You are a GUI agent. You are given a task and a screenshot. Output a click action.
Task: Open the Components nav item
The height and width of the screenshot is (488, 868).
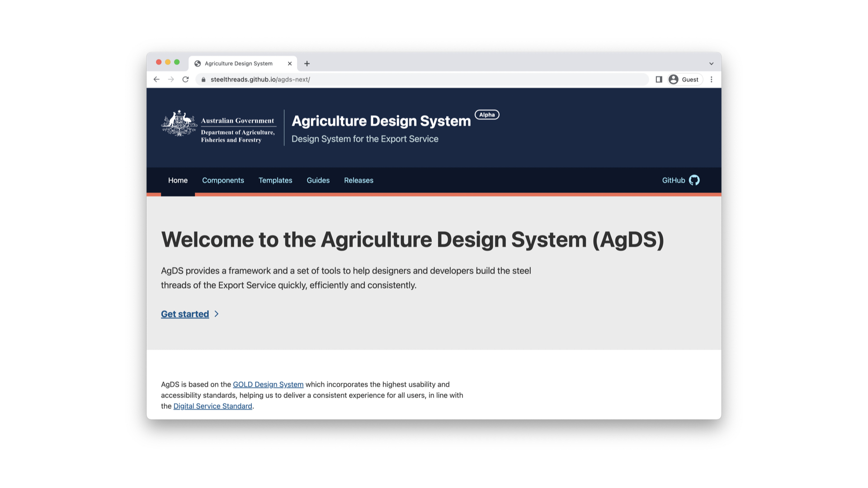tap(223, 180)
